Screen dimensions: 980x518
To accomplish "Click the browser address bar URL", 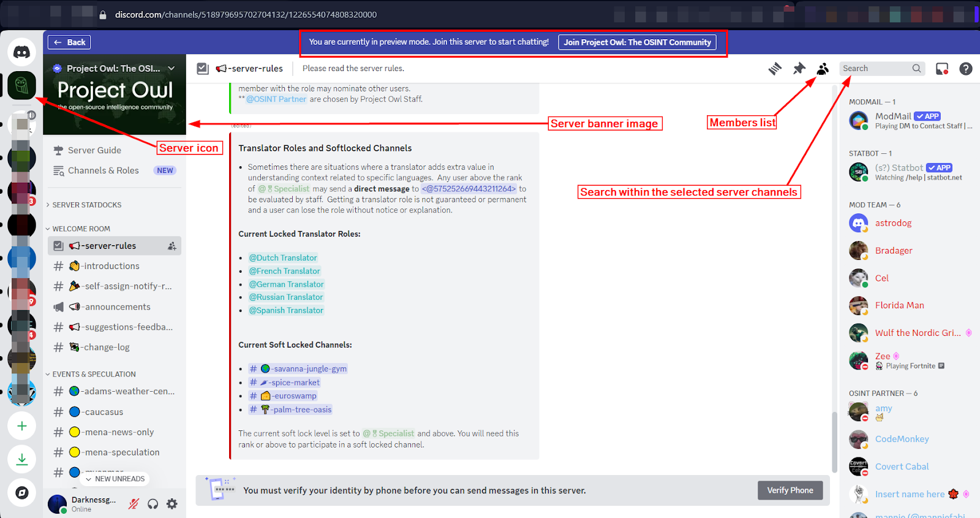I will click(x=246, y=15).
